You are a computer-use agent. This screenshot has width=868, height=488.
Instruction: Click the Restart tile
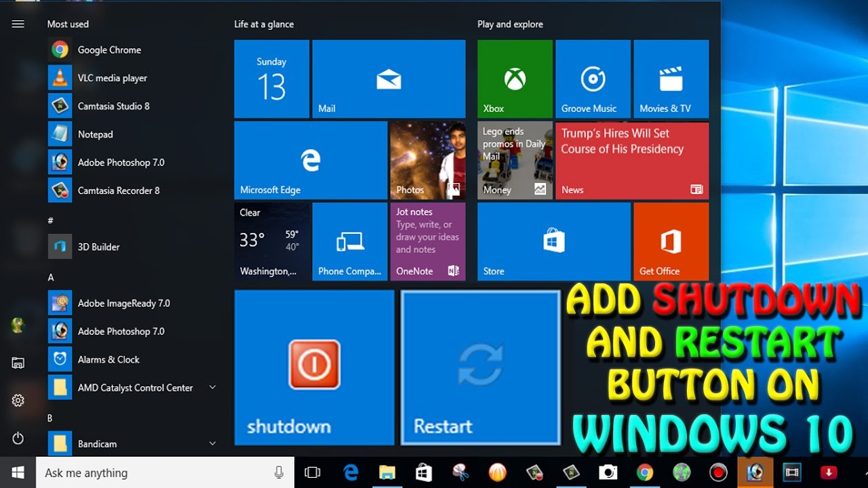[480, 367]
